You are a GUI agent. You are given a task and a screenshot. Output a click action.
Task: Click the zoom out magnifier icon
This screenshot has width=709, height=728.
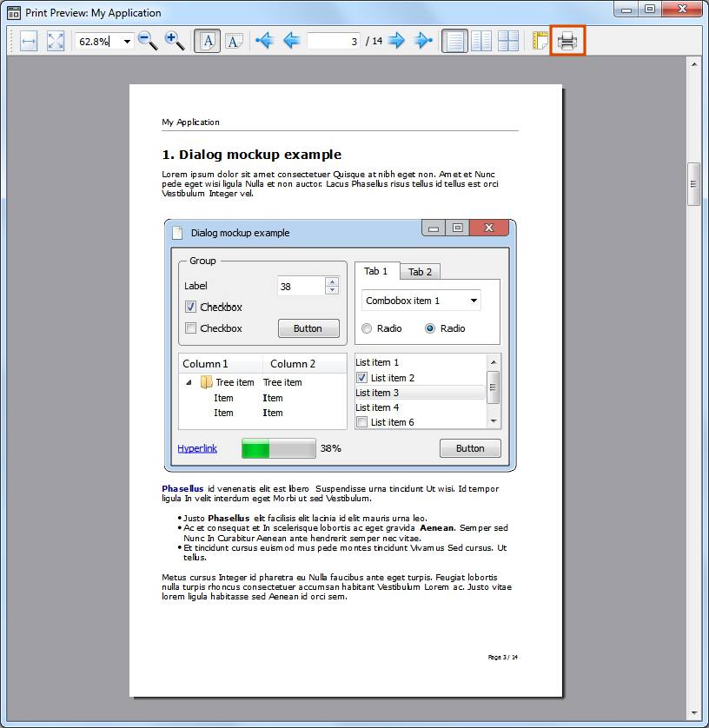148,41
